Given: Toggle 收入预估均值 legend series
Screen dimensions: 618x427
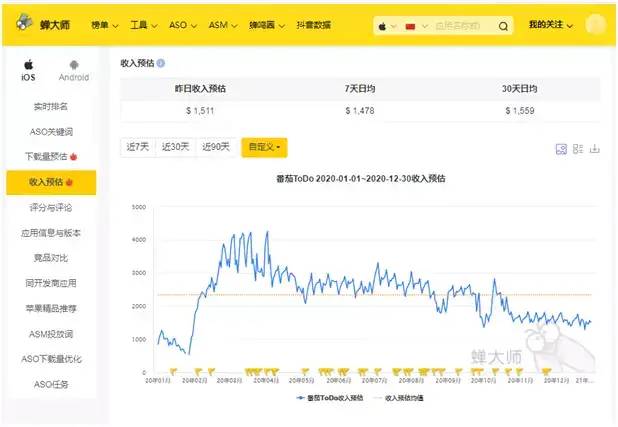Looking at the screenshot, I should pyautogui.click(x=398, y=398).
